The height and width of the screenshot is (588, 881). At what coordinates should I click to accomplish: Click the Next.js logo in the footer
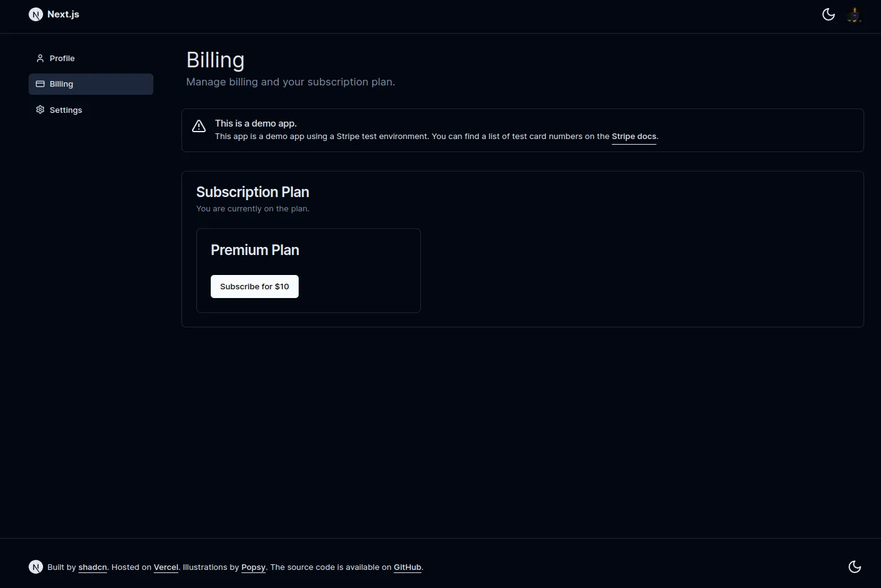pyautogui.click(x=36, y=567)
